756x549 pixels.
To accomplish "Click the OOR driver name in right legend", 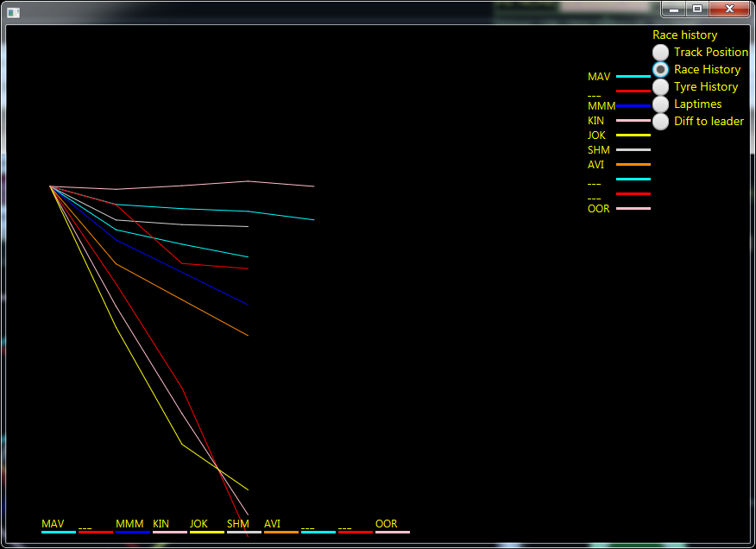I will [598, 209].
